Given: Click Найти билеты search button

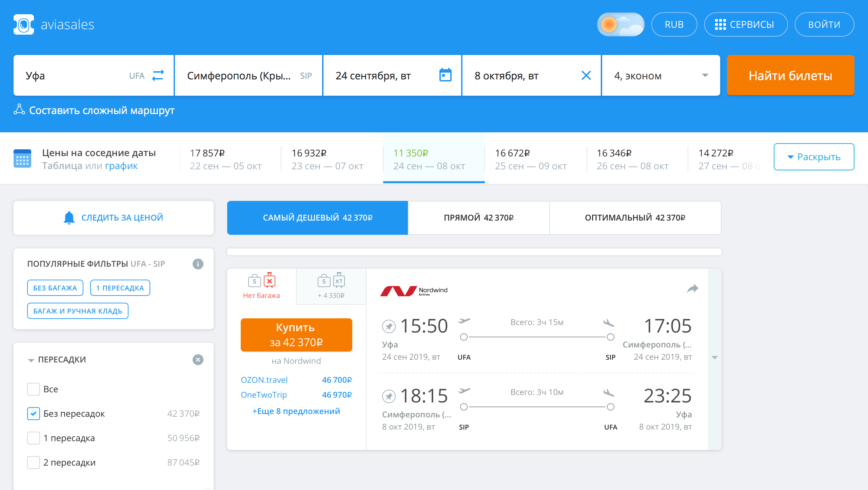Looking at the screenshot, I should (790, 75).
